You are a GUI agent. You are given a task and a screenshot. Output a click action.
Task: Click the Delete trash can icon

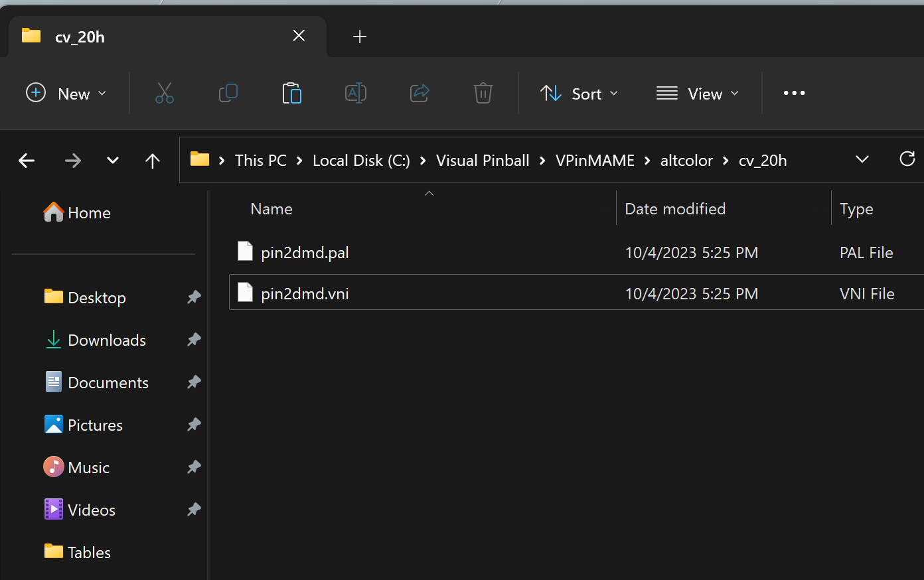point(483,94)
